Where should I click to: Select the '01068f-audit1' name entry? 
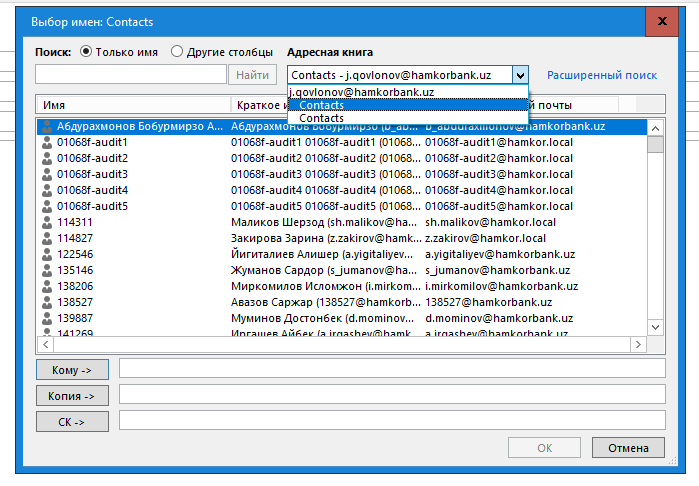pos(92,142)
